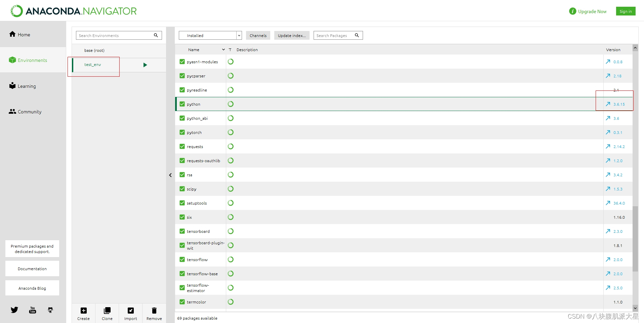
Task: Click the scrollbar up arrow in package list
Action: point(635,48)
